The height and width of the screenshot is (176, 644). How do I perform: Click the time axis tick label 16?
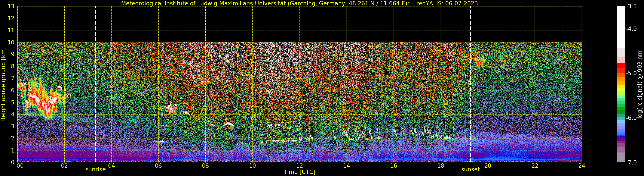point(394,166)
